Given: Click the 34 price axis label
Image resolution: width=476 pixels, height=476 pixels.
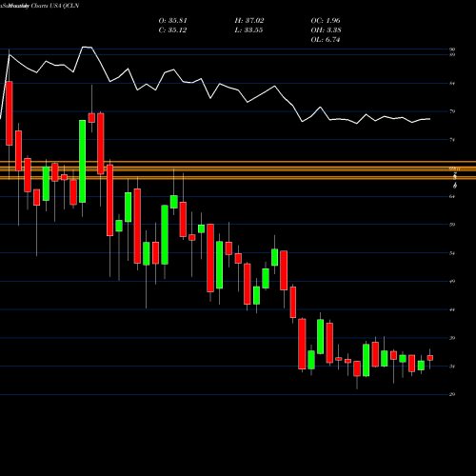Looking at the screenshot, I should click(452, 367).
